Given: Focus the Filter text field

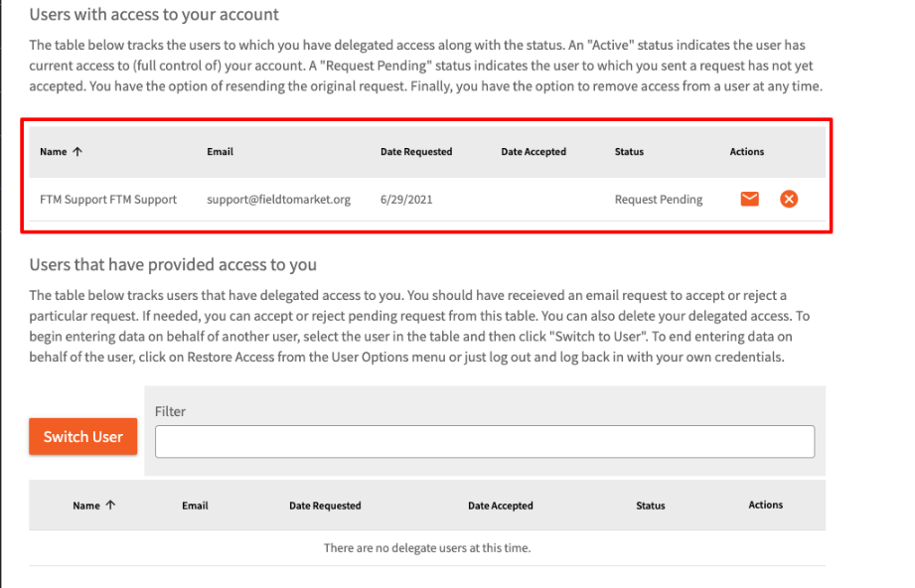Looking at the screenshot, I should point(485,442).
